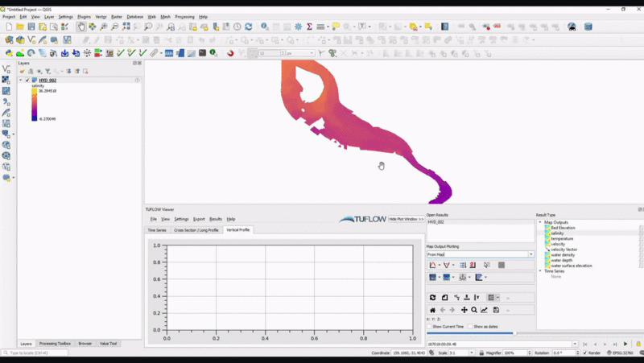Click the Hide Plot Window button
Image resolution: width=644 pixels, height=363 pixels.
pos(407,219)
